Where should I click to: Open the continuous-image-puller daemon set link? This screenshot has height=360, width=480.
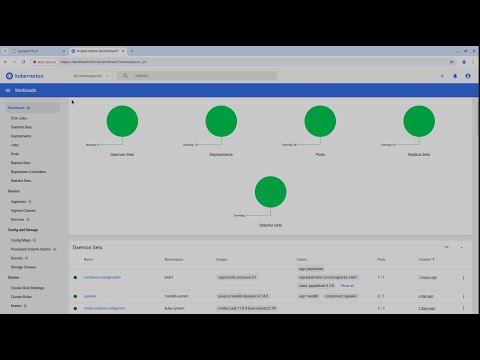102,277
